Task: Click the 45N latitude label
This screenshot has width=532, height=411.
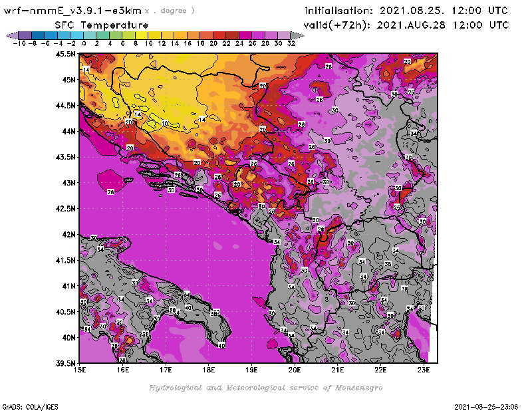Action: tap(68, 80)
